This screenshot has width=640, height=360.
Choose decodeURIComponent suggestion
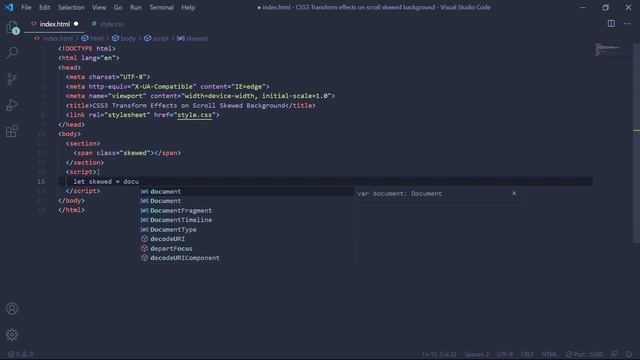click(x=247, y=258)
